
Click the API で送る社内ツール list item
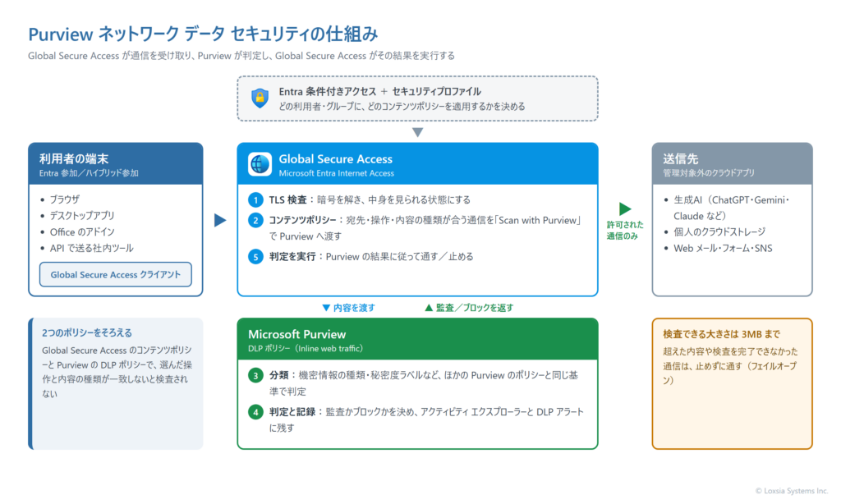(x=92, y=248)
